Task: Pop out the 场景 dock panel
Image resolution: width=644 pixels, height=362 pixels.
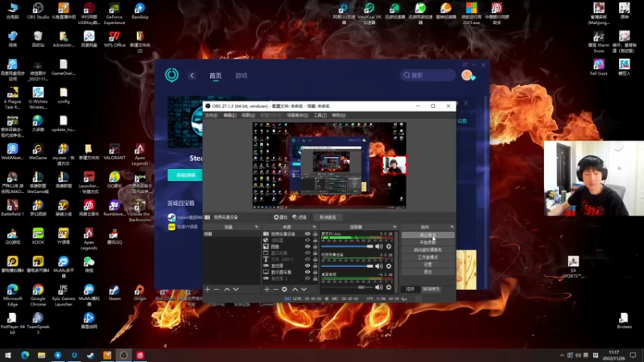Action: 257,227
